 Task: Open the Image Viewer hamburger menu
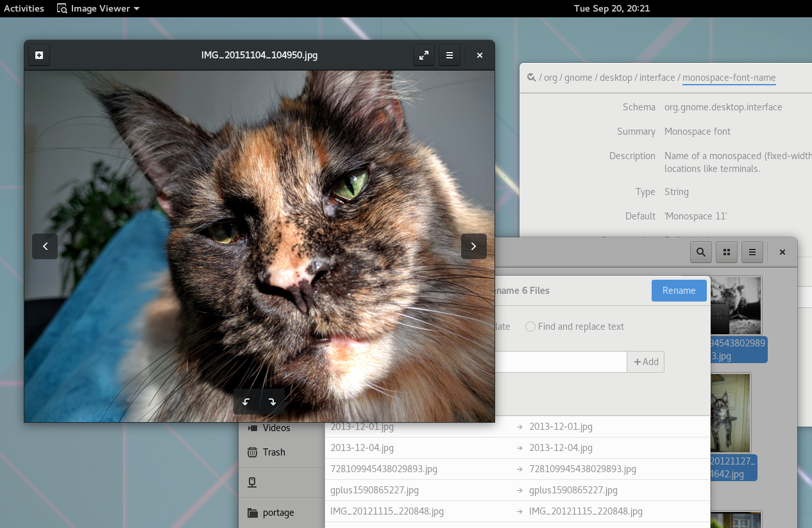(x=450, y=56)
